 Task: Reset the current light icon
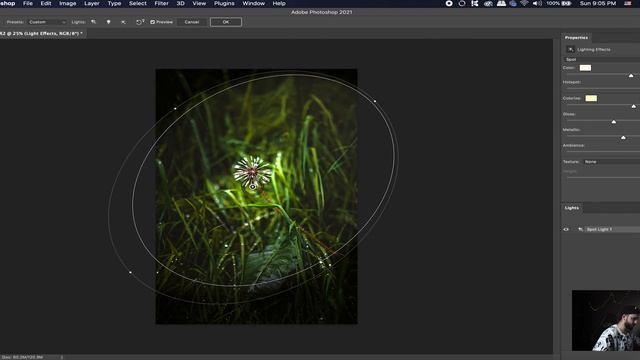point(140,22)
